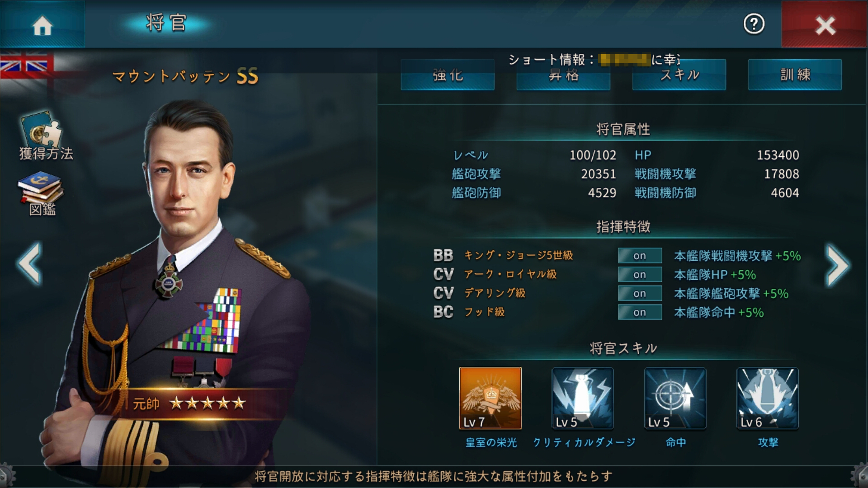Open the 強化 tab
The height and width of the screenshot is (488, 868).
click(448, 75)
